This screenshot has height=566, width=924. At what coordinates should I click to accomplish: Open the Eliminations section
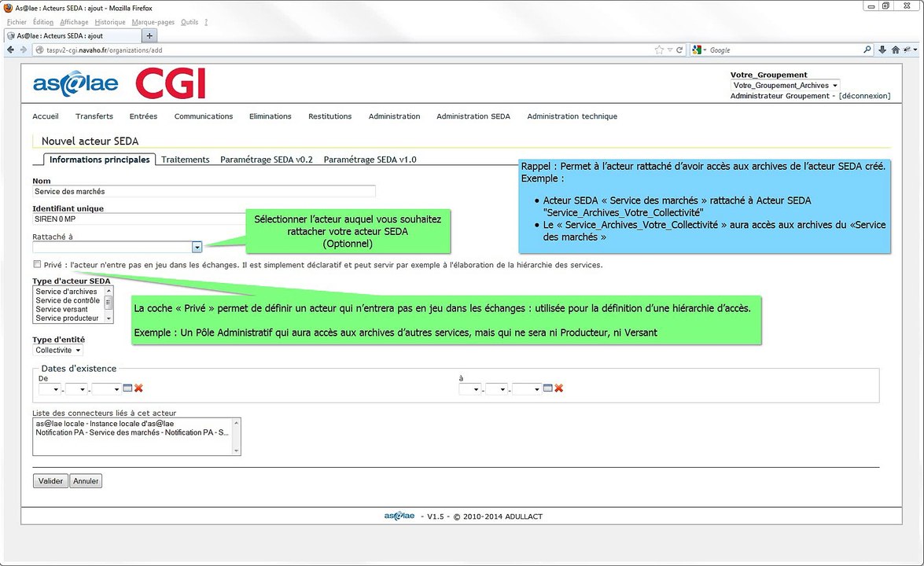270,116
